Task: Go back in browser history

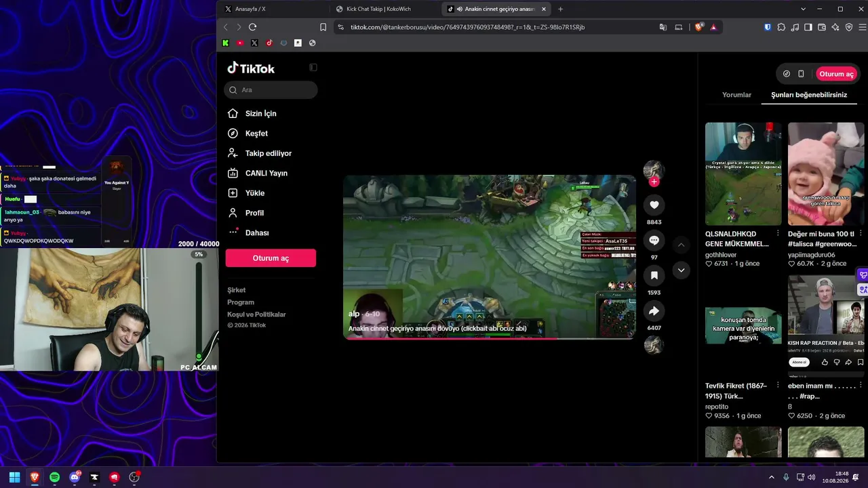Action: tap(226, 27)
